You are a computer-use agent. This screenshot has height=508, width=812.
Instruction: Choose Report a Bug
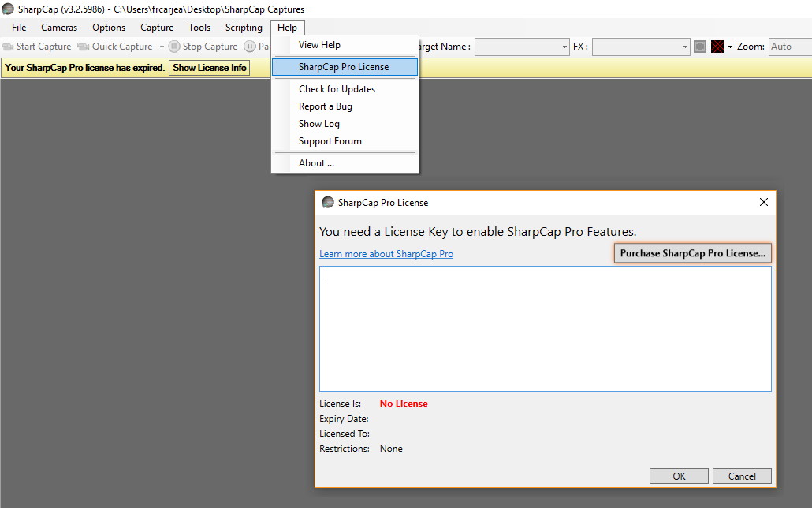tap(345, 106)
